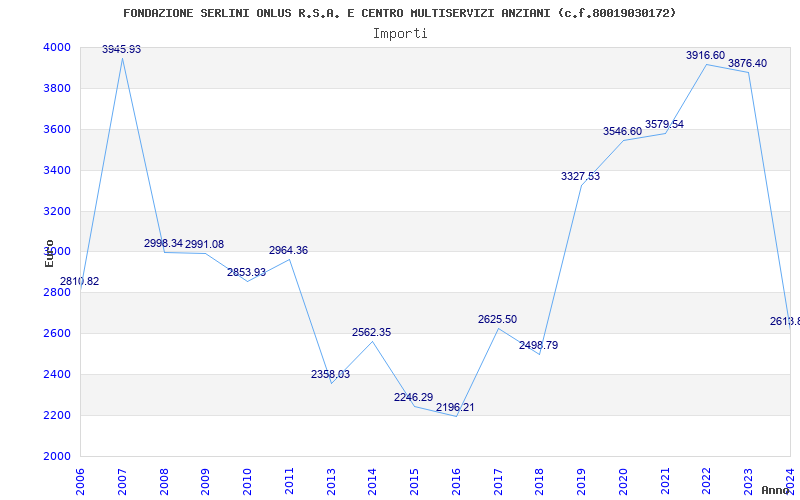800x500 pixels.
Task: Select the 'Importi' subtitle
Action: (x=400, y=34)
